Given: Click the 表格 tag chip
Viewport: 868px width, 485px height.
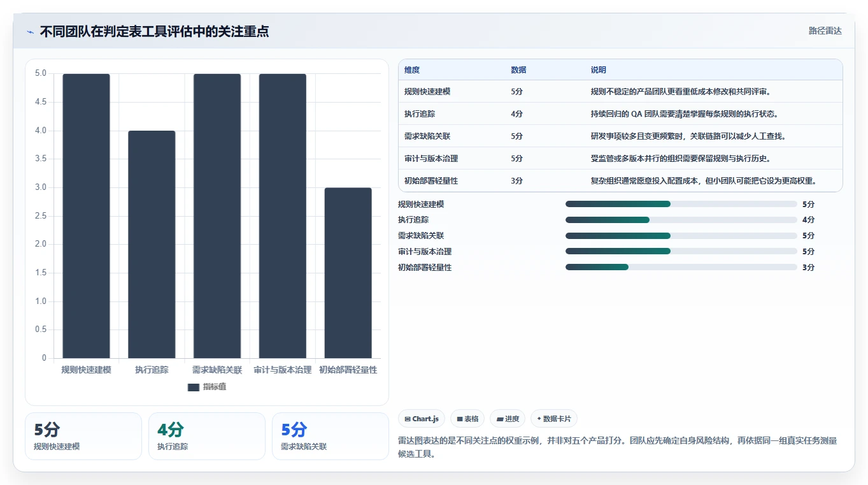Looking at the screenshot, I should tap(467, 419).
